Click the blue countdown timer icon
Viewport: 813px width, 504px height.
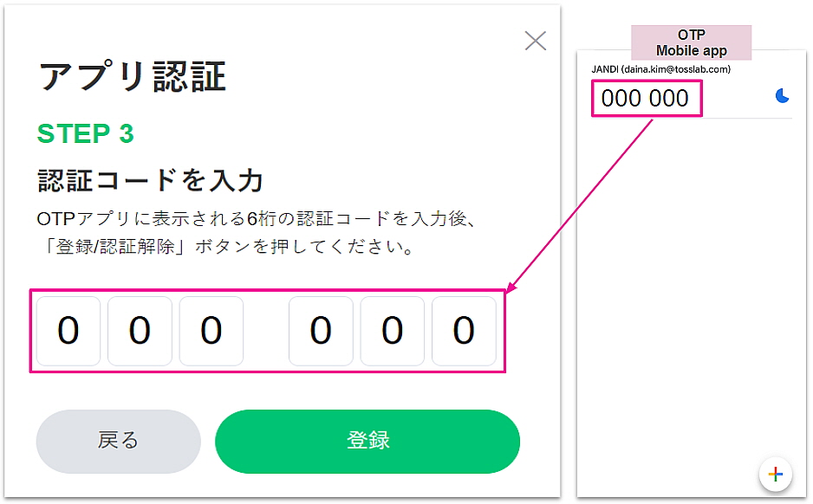coord(783,96)
